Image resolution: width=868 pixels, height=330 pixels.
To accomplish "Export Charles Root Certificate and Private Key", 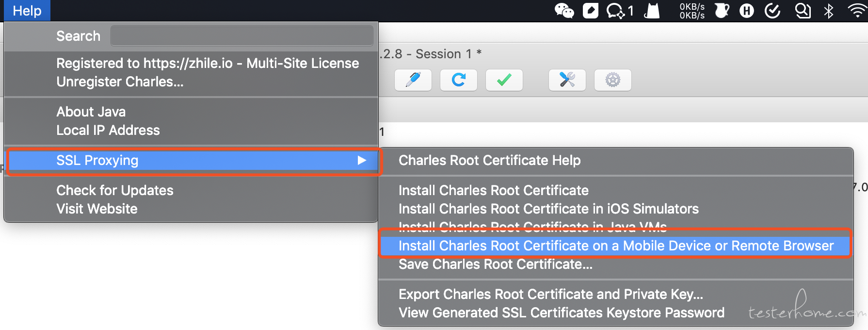I will click(x=550, y=294).
